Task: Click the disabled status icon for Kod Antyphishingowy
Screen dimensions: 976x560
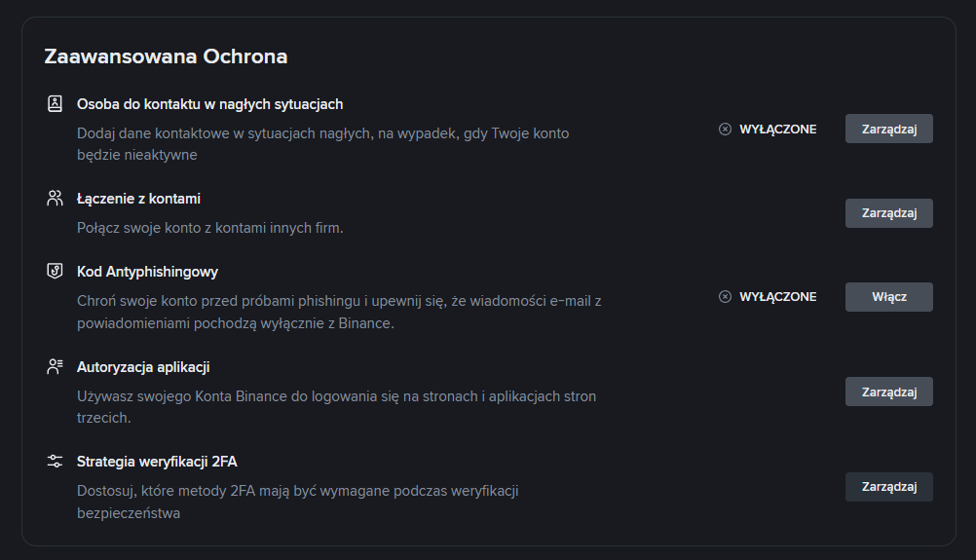Action: pos(725,297)
